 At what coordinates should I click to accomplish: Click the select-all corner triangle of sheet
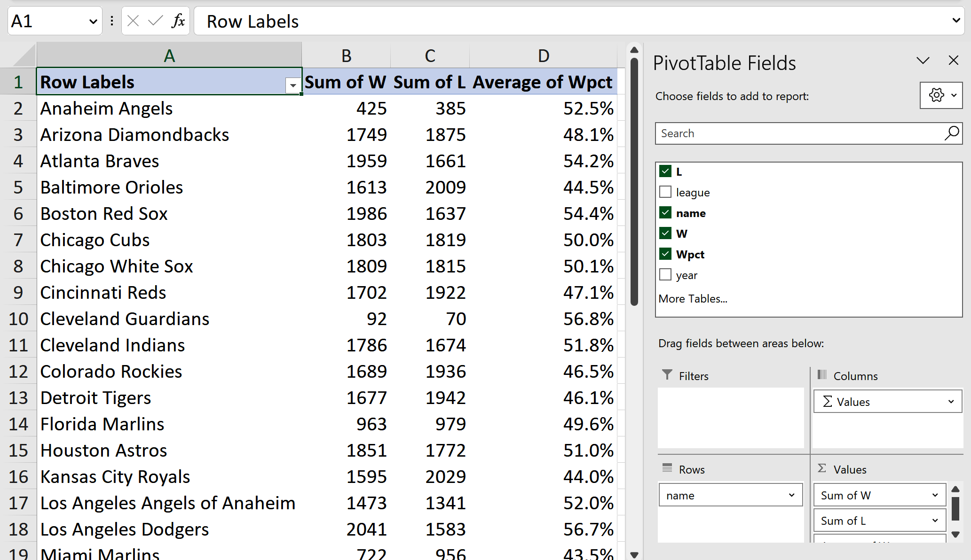tap(24, 56)
